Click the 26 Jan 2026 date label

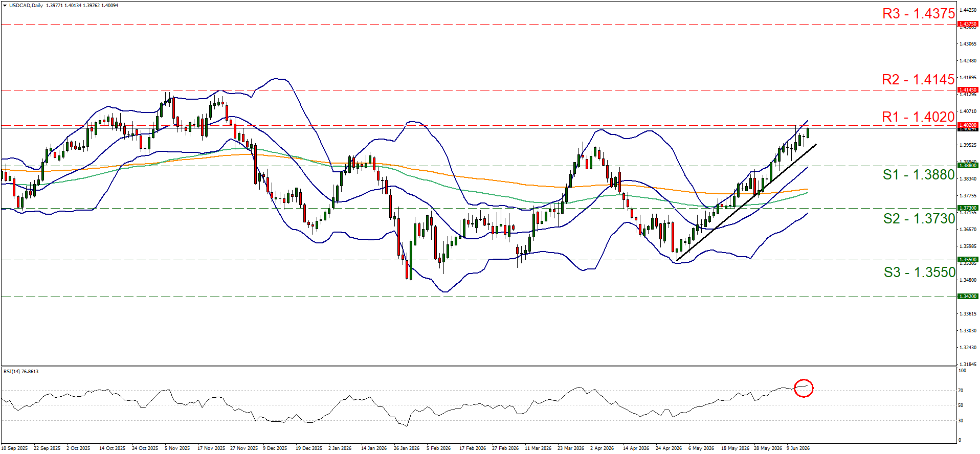click(x=407, y=448)
